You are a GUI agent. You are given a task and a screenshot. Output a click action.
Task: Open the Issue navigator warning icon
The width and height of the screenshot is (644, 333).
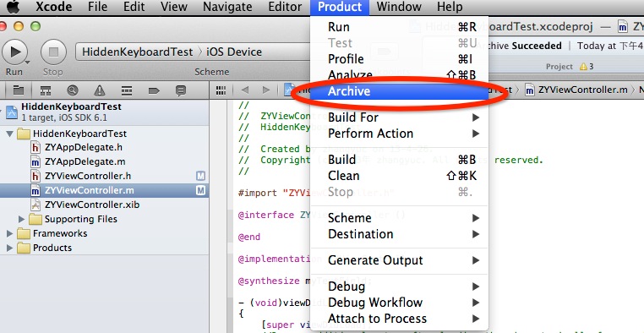(x=100, y=90)
